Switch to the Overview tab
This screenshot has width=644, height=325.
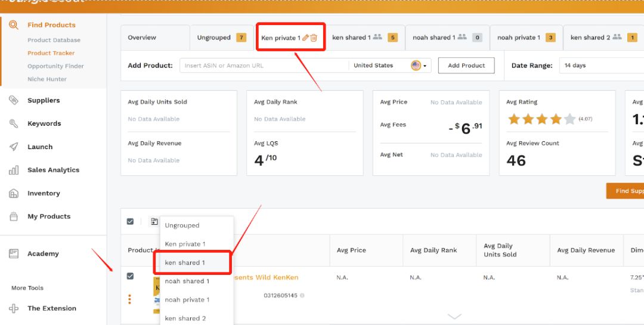point(142,38)
